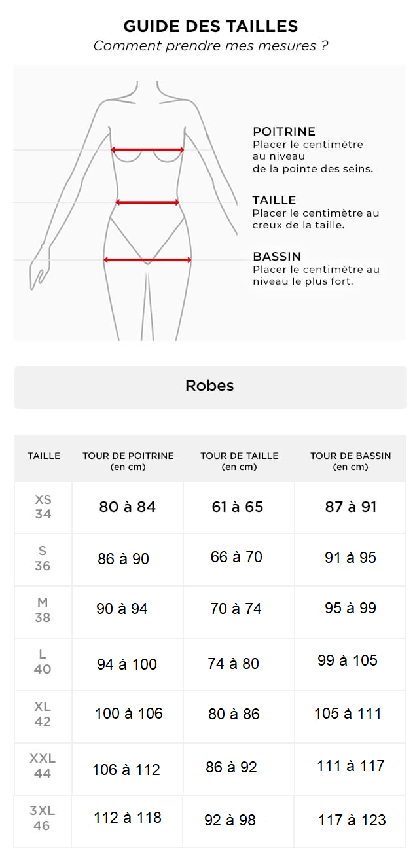Image resolution: width=415 pixels, height=868 pixels.
Task: Select the XS 34 size row label
Action: (x=43, y=507)
